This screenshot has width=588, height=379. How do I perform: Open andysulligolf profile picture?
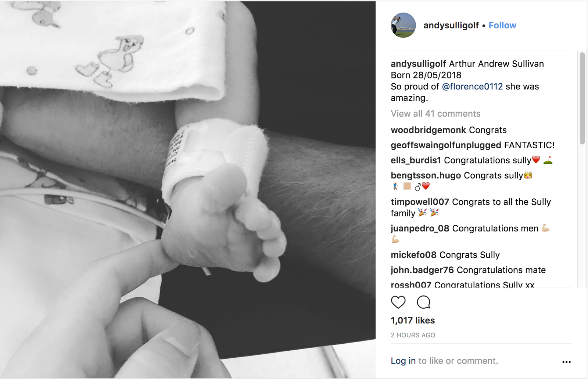point(403,25)
